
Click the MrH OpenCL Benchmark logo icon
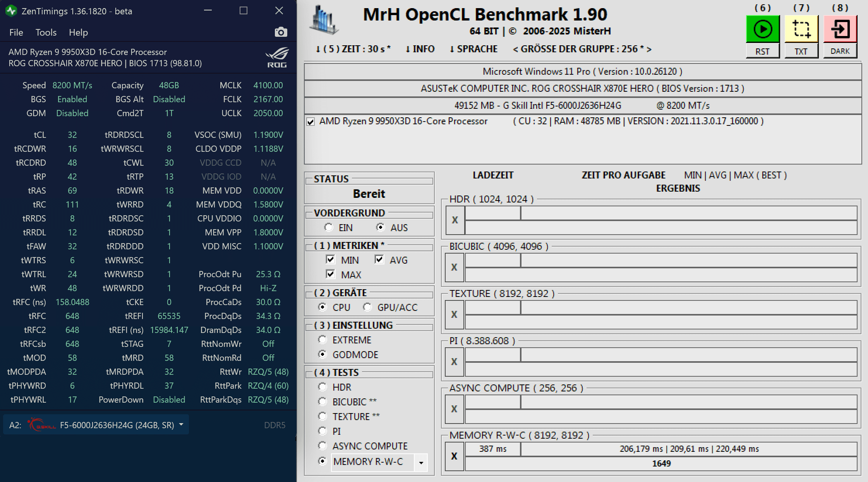[324, 19]
